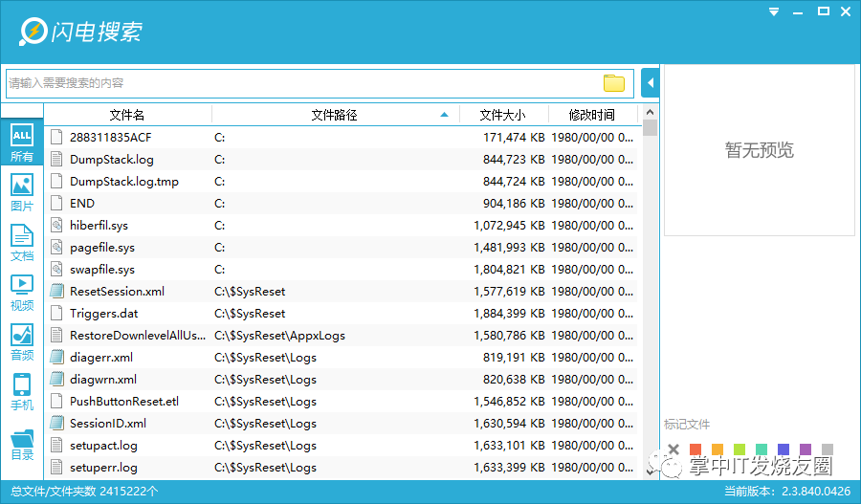Viewport: 861px width, 504px height.
Task: Switch to the 图片 pictures category
Action: 22,192
